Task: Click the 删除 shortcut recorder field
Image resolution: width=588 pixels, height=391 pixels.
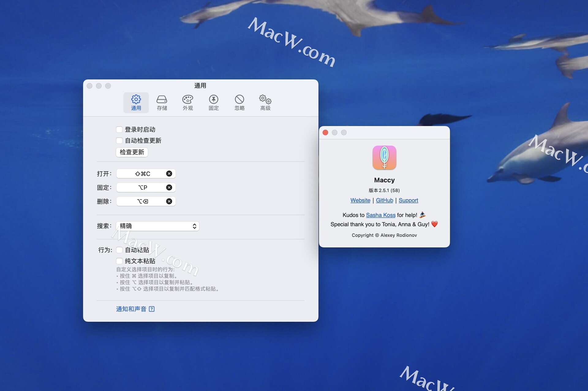Action: [146, 201]
